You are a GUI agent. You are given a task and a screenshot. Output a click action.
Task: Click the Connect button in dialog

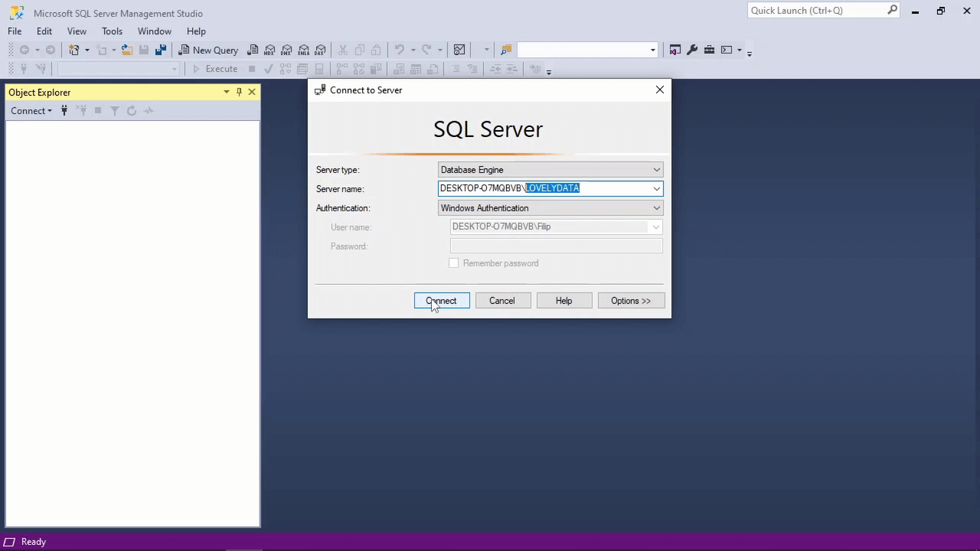click(442, 301)
